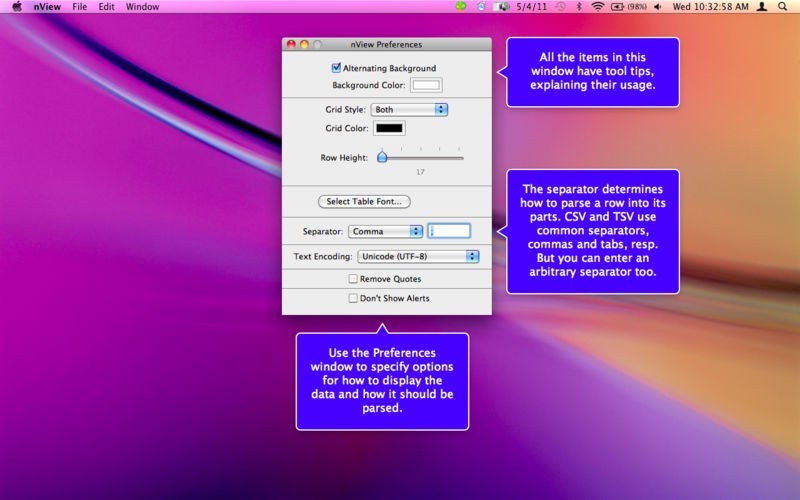Close the nView Preferences window

(x=291, y=44)
